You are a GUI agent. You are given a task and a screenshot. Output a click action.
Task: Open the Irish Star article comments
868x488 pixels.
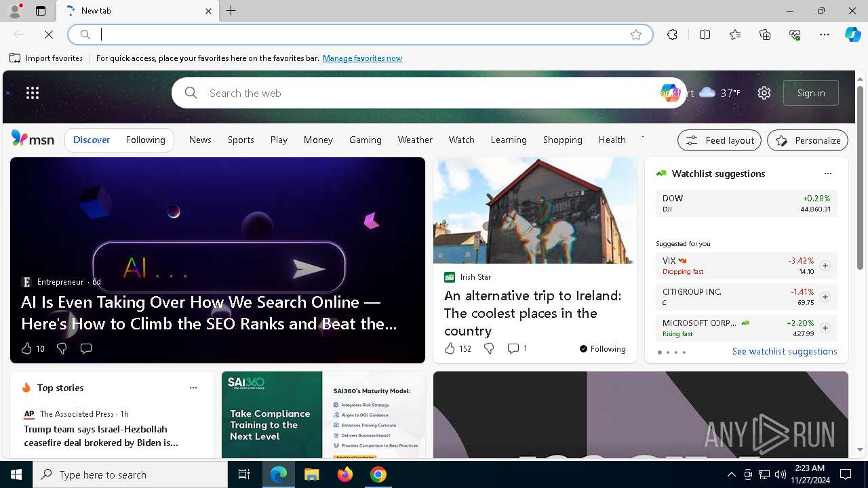[x=517, y=348]
